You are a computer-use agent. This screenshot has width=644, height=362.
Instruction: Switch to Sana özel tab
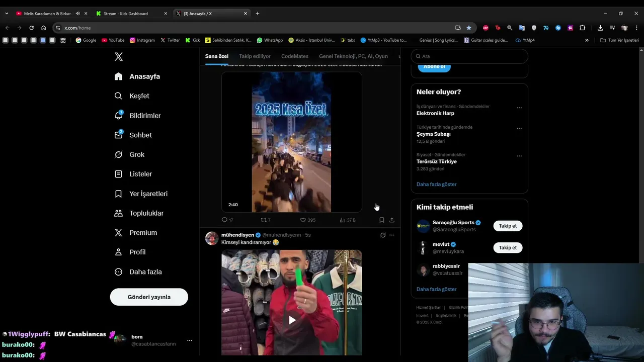[x=217, y=56]
